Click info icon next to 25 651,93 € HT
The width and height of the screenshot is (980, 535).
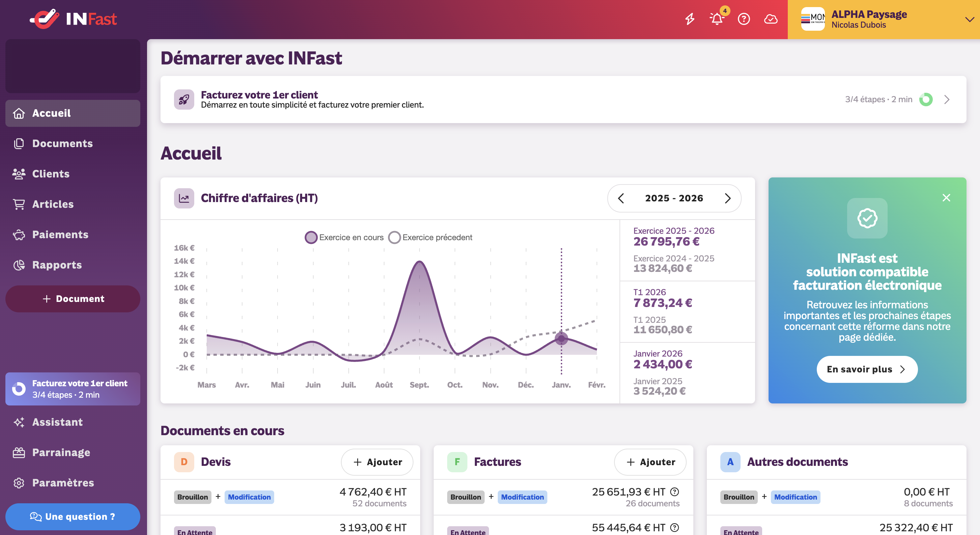(674, 492)
